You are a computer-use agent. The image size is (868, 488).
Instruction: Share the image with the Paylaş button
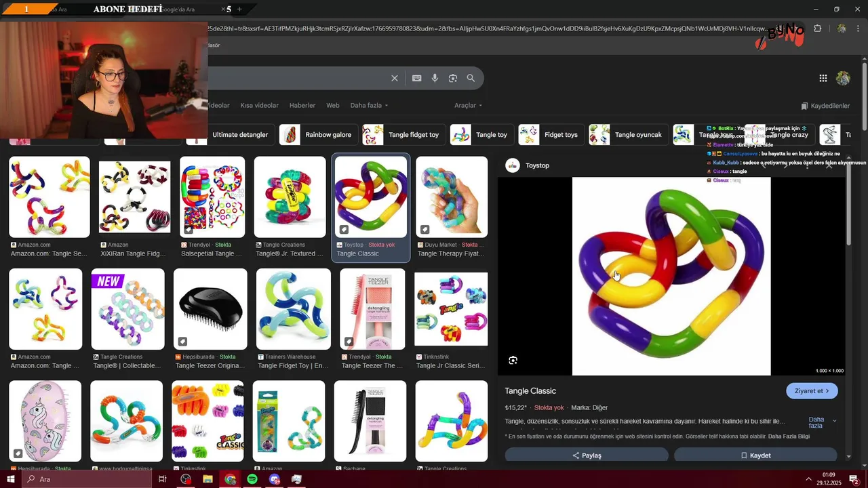(587, 455)
